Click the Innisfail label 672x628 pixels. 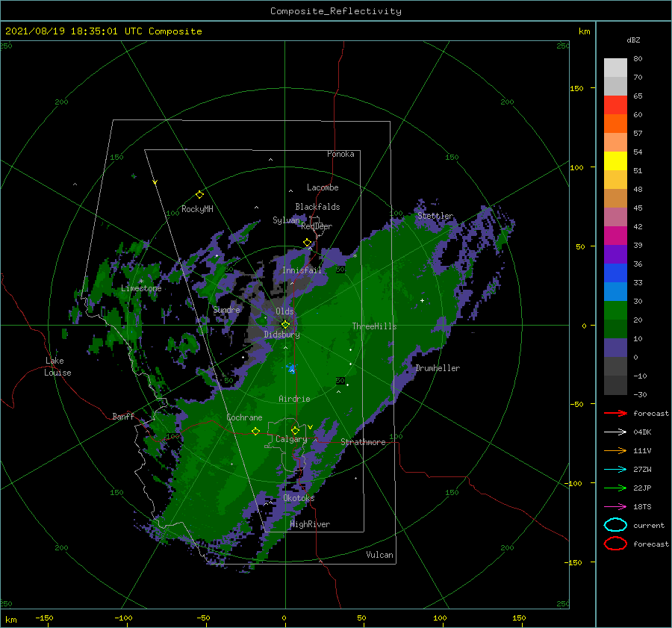pos(302,270)
